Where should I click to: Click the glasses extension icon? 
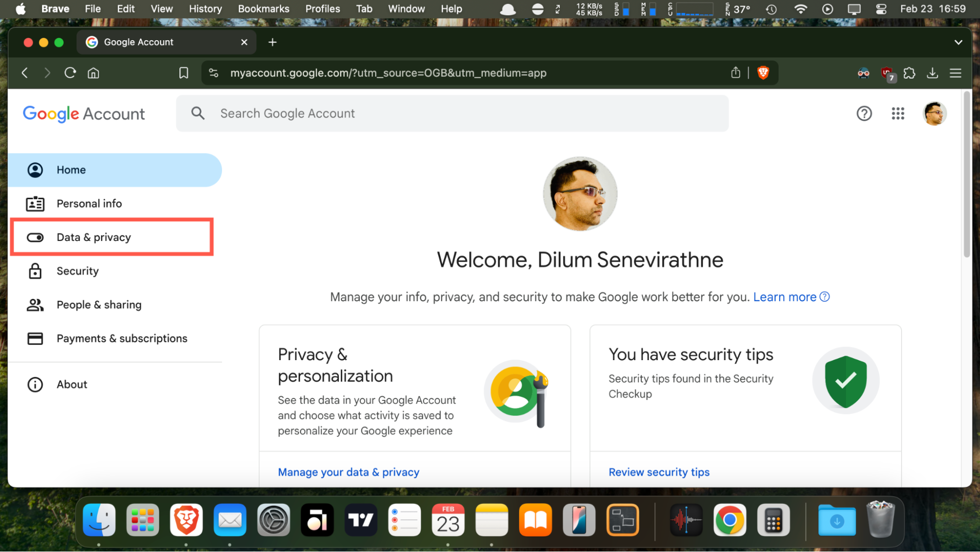click(863, 74)
